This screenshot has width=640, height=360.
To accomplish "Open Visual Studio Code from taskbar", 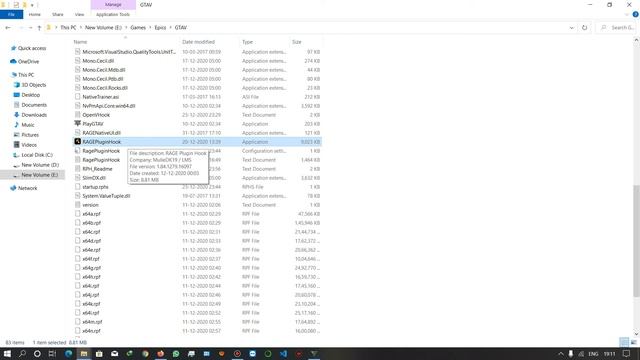I will [283, 353].
